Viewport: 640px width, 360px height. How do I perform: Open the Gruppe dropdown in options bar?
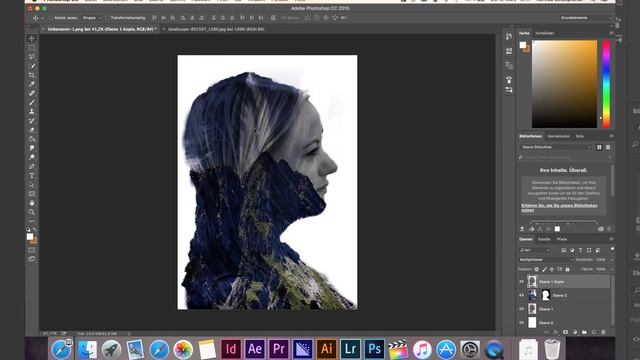point(91,18)
